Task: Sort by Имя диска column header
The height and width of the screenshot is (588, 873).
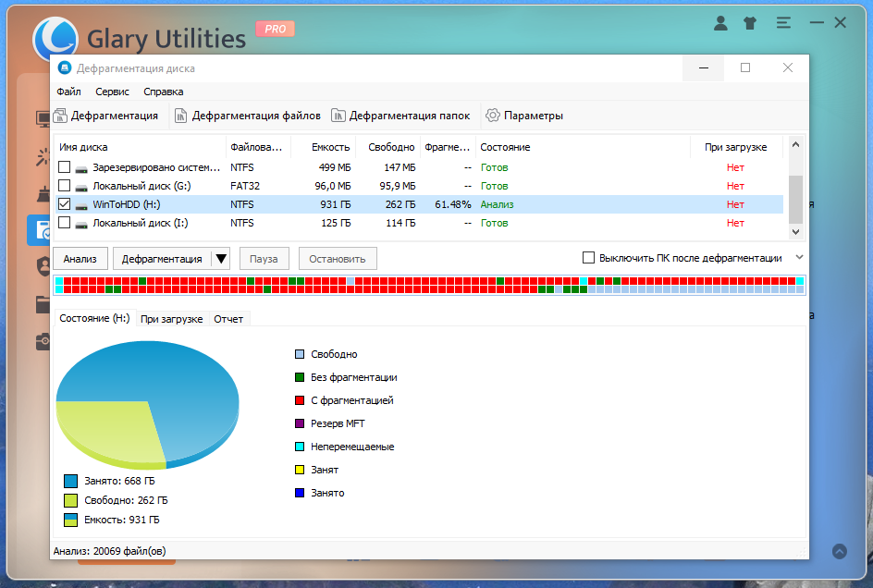Action: coord(140,147)
